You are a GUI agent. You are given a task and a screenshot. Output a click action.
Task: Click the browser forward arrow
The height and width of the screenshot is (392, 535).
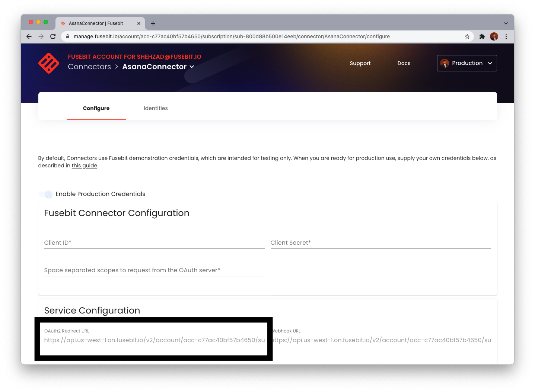coord(41,36)
